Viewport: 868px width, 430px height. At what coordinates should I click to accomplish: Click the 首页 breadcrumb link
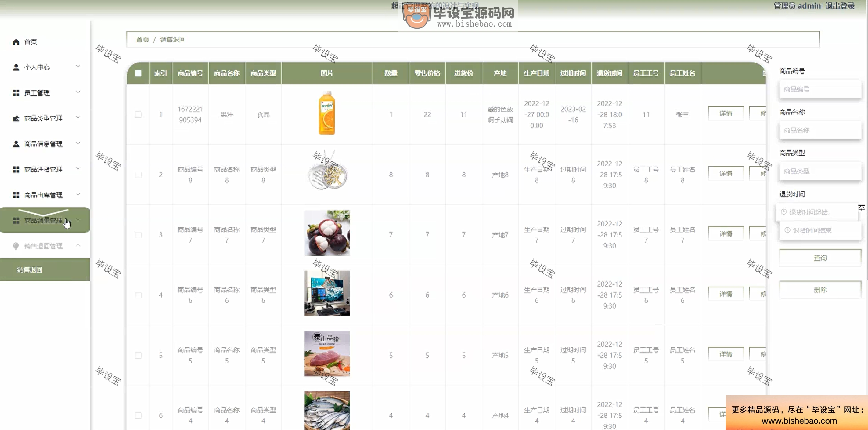point(142,40)
